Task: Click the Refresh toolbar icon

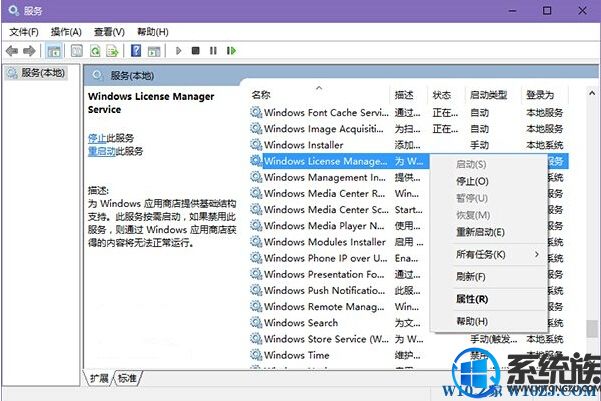Action: point(95,51)
